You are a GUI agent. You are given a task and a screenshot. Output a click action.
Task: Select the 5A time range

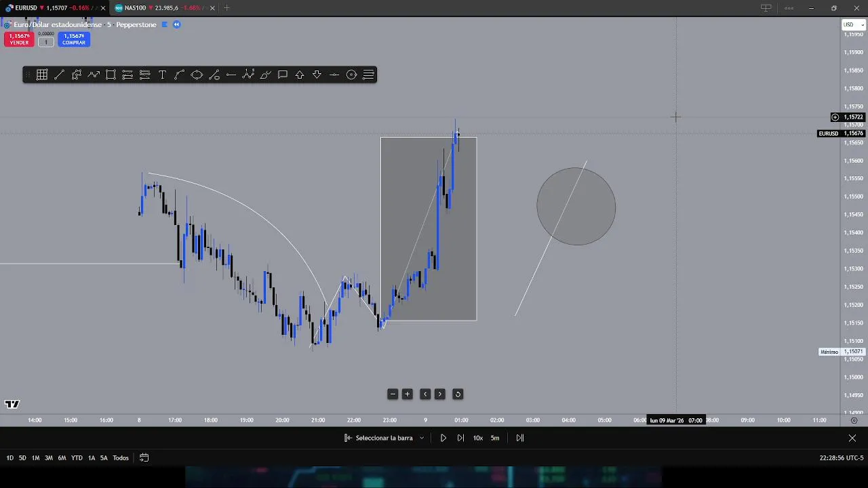click(104, 457)
